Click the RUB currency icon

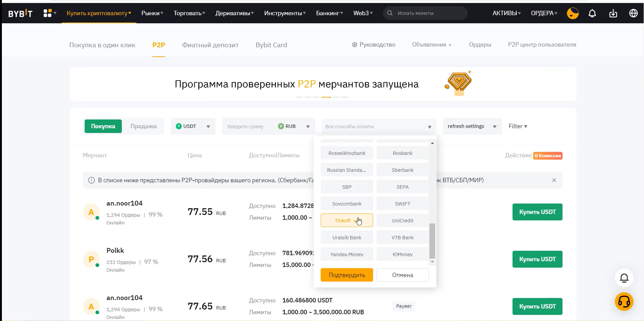click(x=281, y=126)
